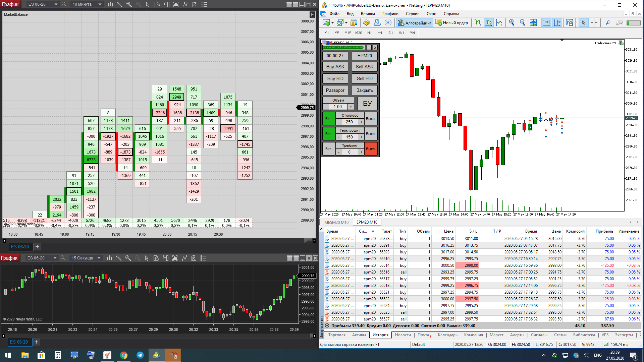The height and width of the screenshot is (362, 644).
Task: Select line chart display icon
Action: click(x=499, y=23)
